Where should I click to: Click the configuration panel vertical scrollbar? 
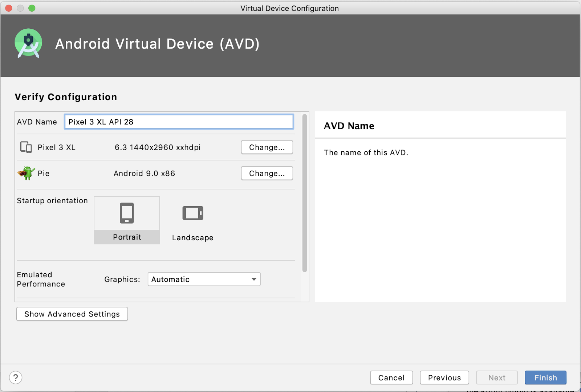pos(305,192)
